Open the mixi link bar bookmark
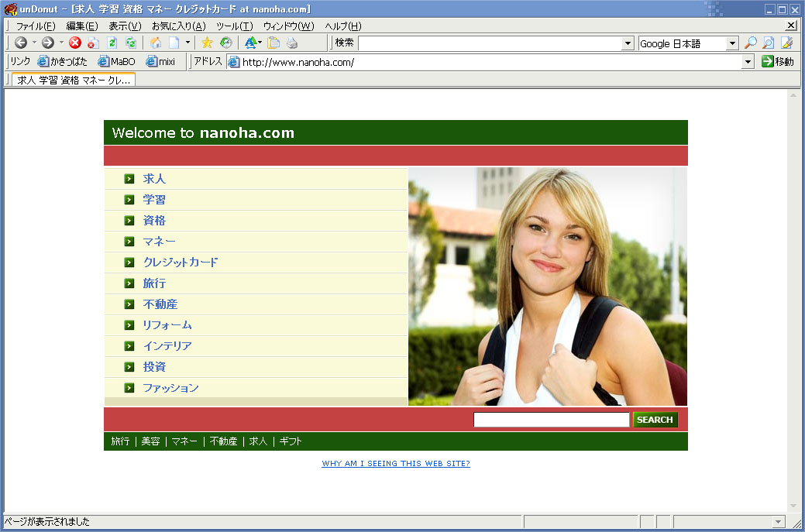This screenshot has height=532, width=805. 160,61
